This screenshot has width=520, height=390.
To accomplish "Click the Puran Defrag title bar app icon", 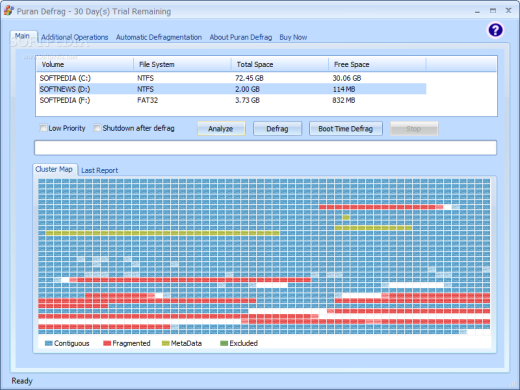I will coord(9,11).
